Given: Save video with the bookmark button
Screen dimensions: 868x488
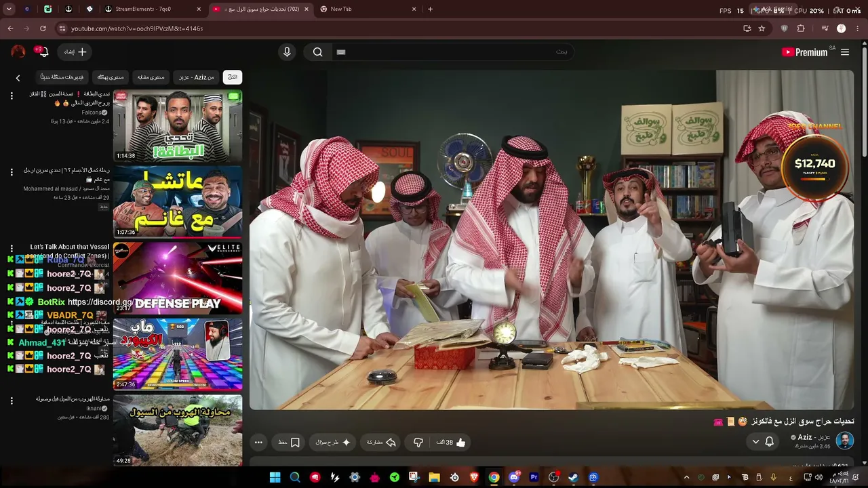Looking at the screenshot, I should tap(289, 443).
